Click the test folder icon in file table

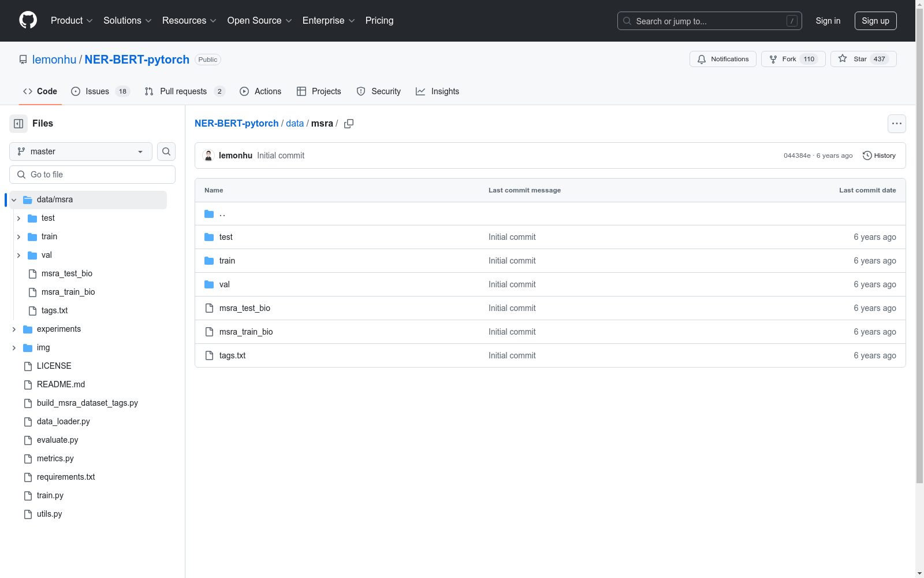pos(209,237)
